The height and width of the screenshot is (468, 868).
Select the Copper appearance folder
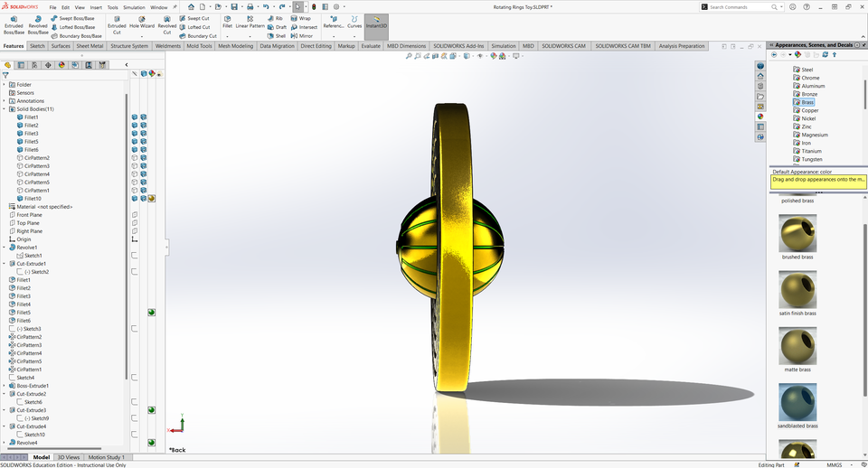(809, 110)
